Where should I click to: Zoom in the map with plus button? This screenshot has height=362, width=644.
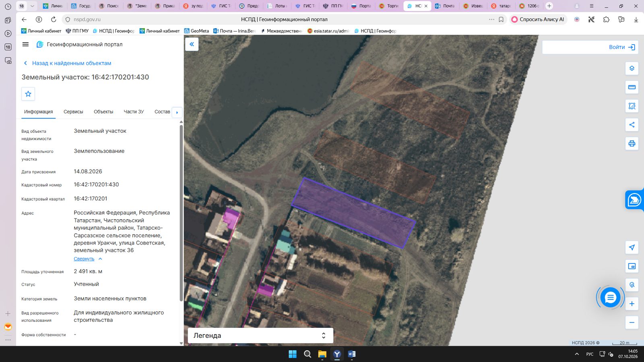[x=632, y=304]
